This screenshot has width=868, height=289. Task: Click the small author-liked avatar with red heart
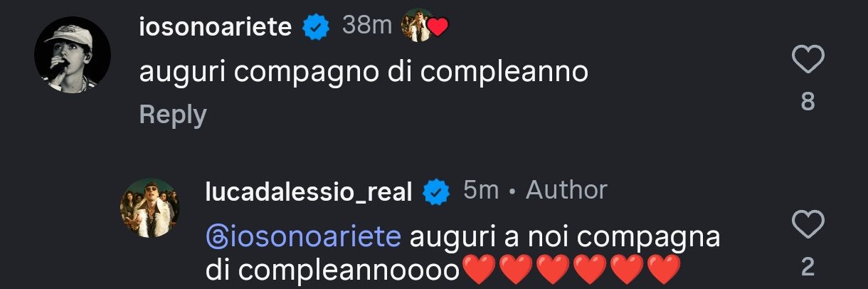(417, 28)
